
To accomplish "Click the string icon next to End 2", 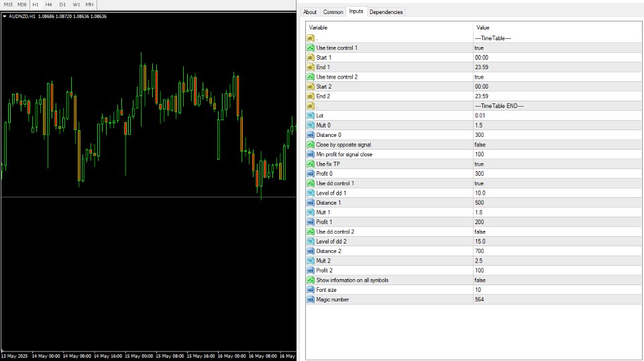I will (311, 96).
